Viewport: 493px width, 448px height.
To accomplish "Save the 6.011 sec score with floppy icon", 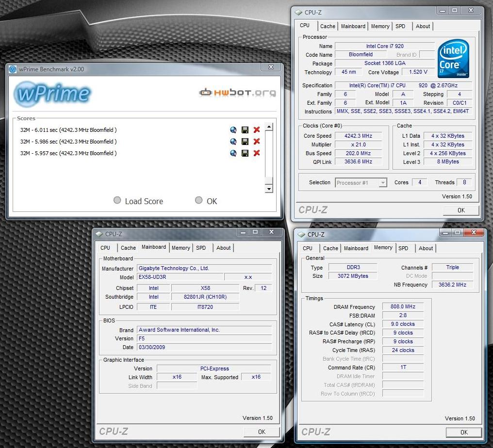I will (245, 130).
